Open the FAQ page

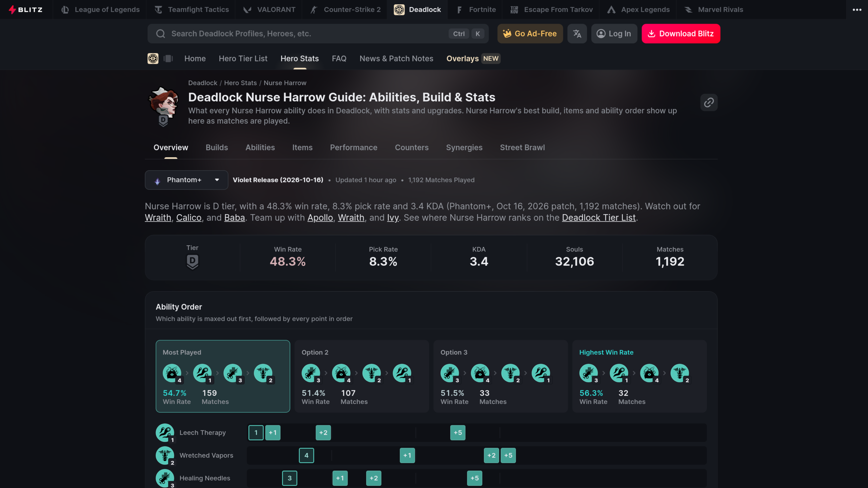(339, 59)
